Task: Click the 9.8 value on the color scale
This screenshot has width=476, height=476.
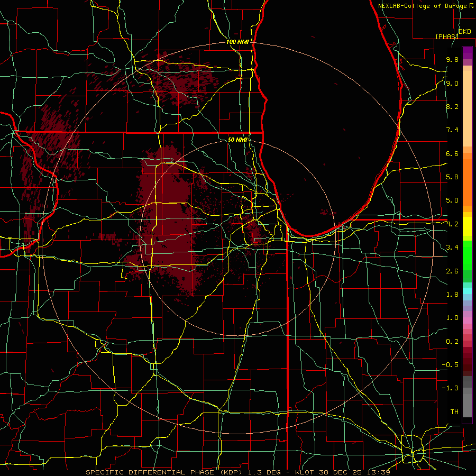Action: pos(452,59)
